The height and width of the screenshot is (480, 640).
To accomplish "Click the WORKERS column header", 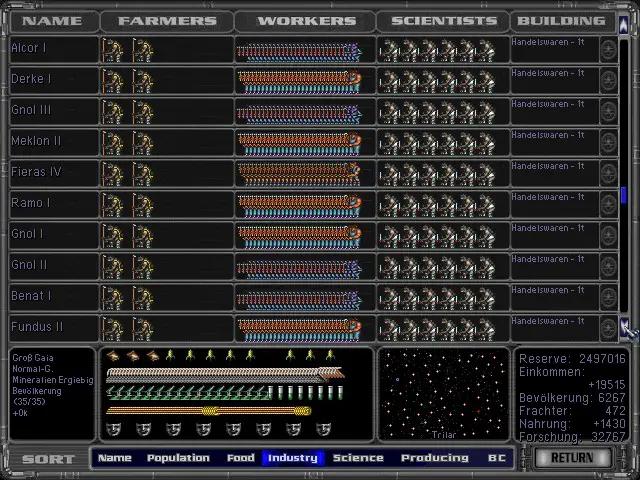I will [x=307, y=21].
